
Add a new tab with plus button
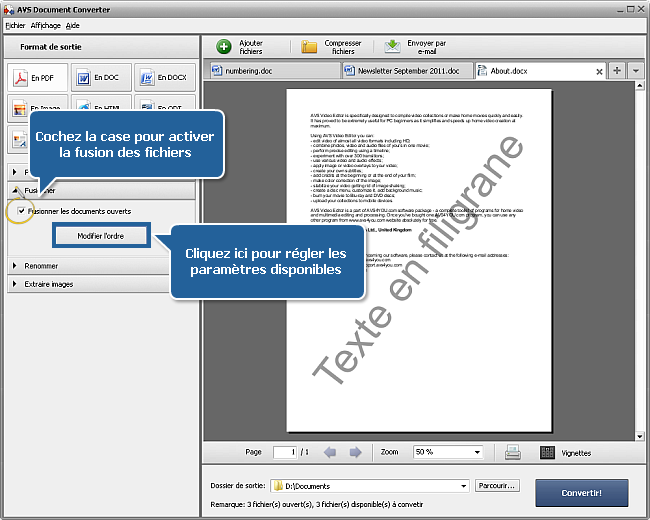[617, 70]
